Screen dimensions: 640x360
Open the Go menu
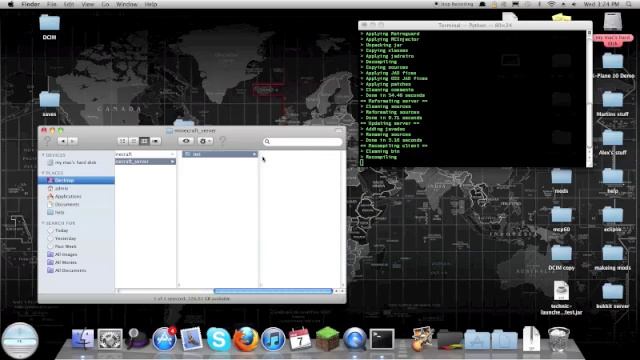[105, 4]
